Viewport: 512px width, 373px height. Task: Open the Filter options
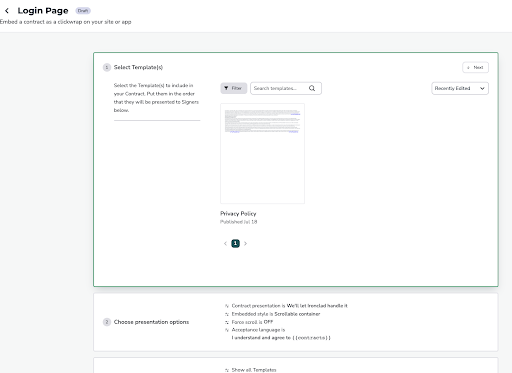[x=234, y=88]
